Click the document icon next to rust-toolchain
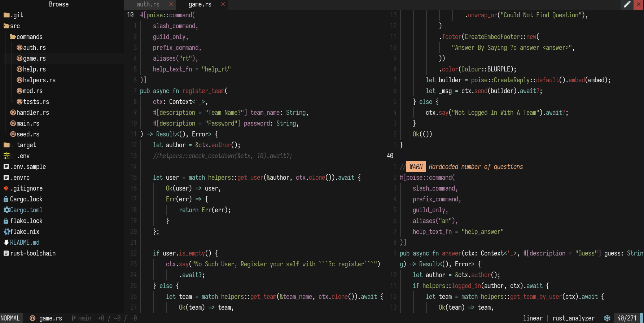 tap(6, 253)
